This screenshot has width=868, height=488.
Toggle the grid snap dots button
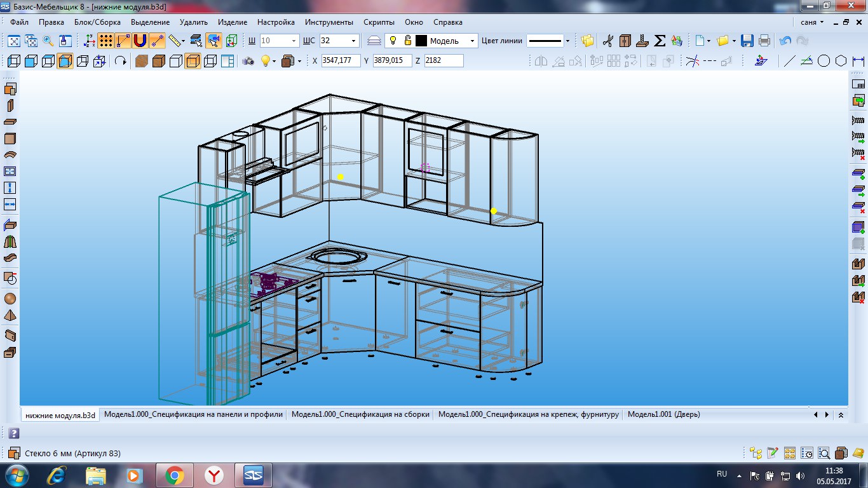(x=106, y=41)
